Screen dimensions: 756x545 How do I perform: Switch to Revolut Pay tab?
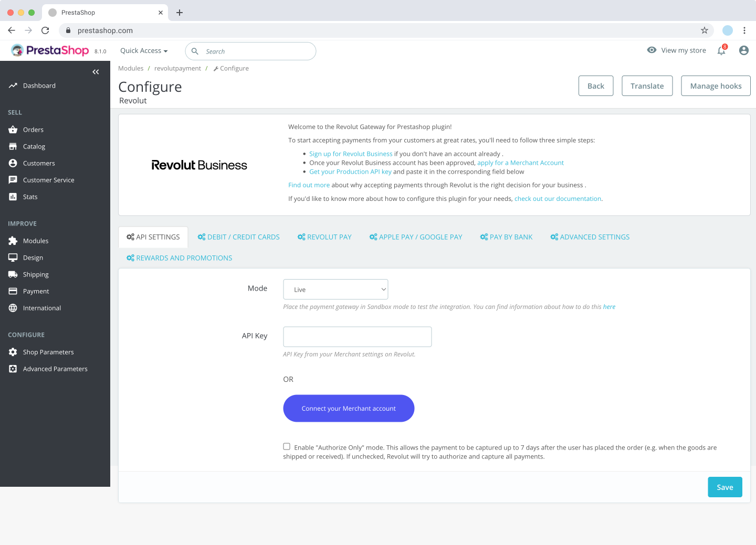324,237
